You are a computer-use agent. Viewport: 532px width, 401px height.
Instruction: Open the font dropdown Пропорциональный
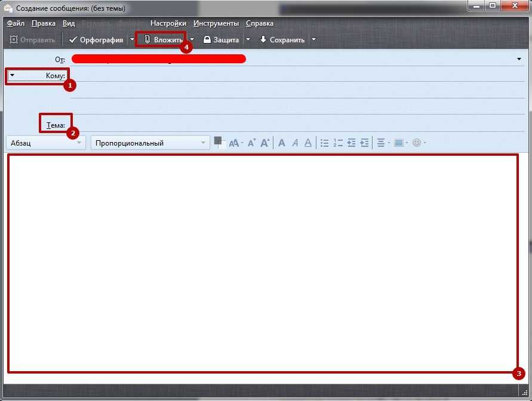tap(150, 143)
